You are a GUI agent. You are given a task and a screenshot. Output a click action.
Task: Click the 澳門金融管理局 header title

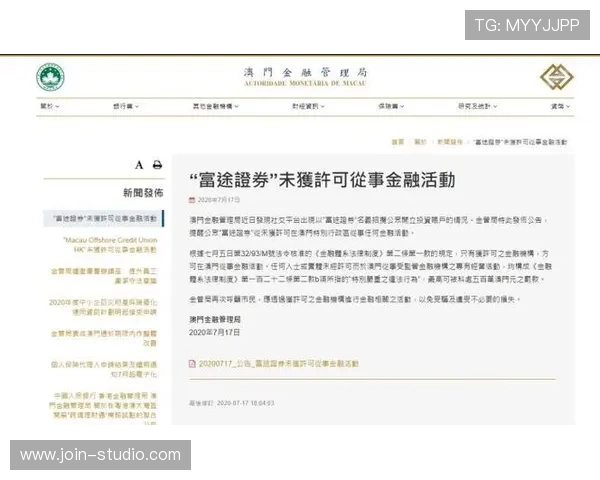[305, 72]
